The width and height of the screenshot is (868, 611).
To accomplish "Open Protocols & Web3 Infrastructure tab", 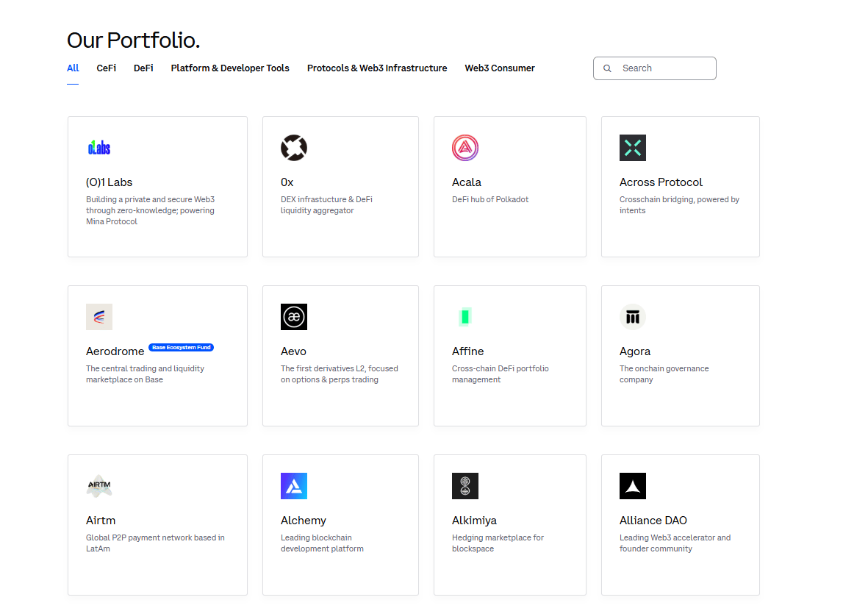I will [377, 68].
